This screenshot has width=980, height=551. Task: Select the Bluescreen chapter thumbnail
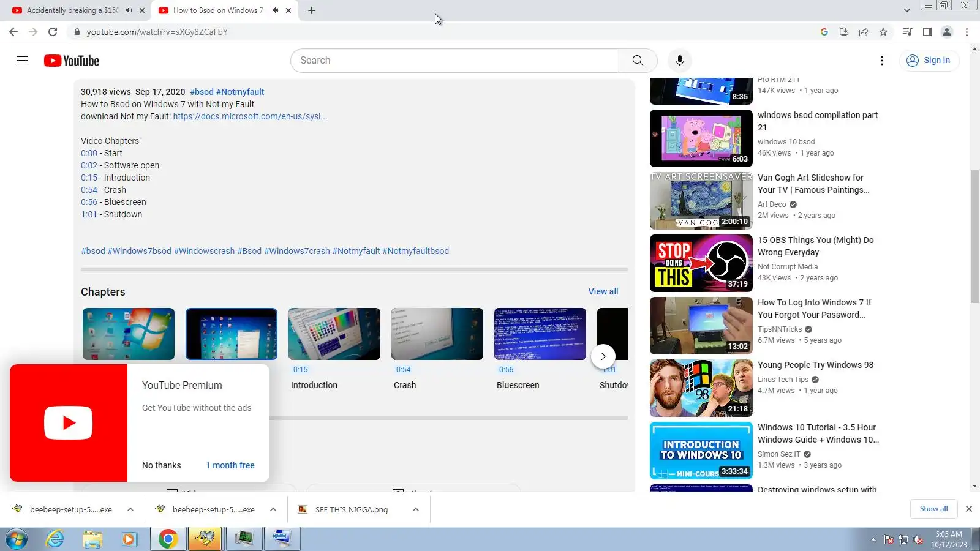pos(540,334)
